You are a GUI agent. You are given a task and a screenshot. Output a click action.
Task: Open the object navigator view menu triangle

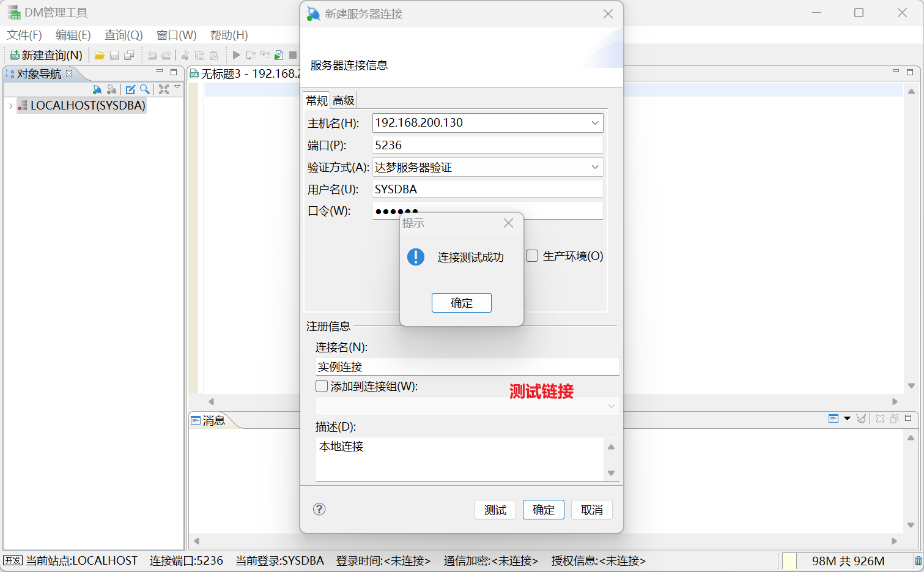click(177, 87)
